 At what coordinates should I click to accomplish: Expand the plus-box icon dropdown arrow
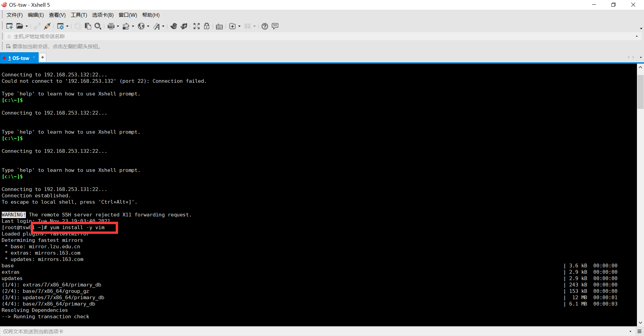[x=239, y=26]
